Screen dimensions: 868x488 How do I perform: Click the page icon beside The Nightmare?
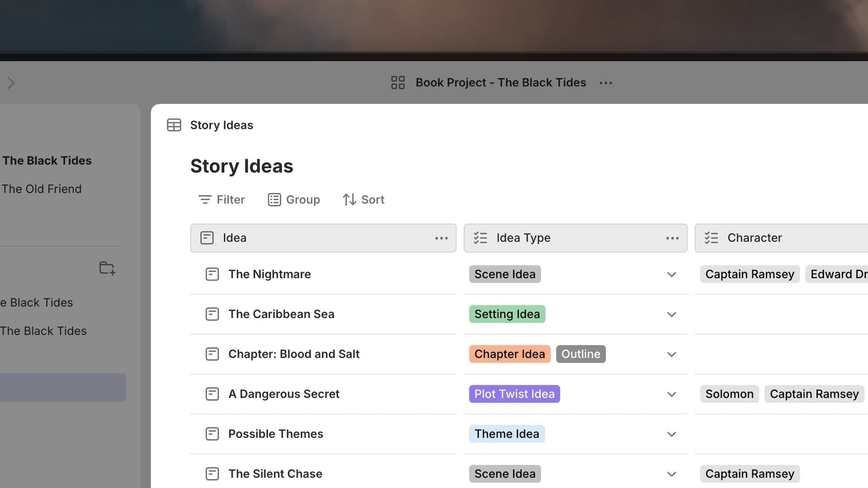(x=212, y=274)
